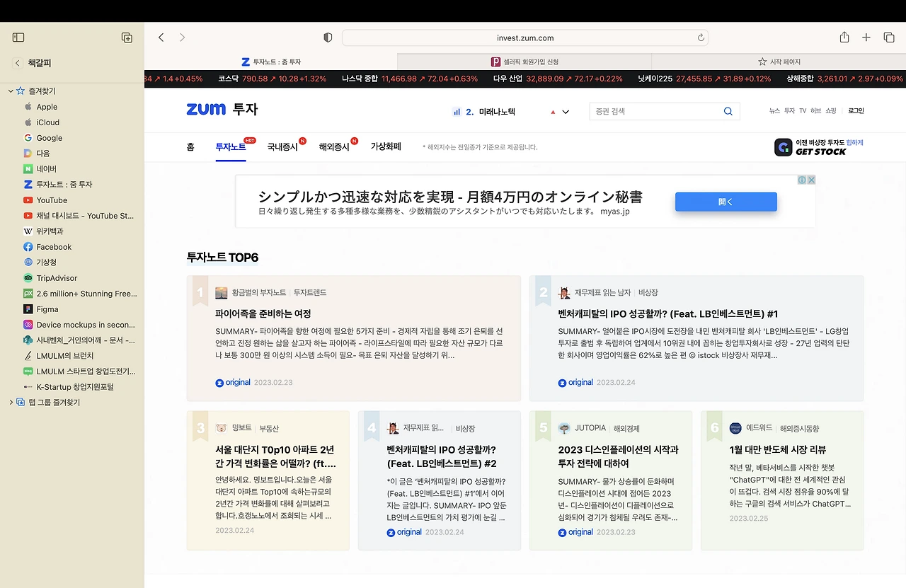Open author JUTOPIA
Screen dimensions: 906x588
pyautogui.click(x=590, y=428)
